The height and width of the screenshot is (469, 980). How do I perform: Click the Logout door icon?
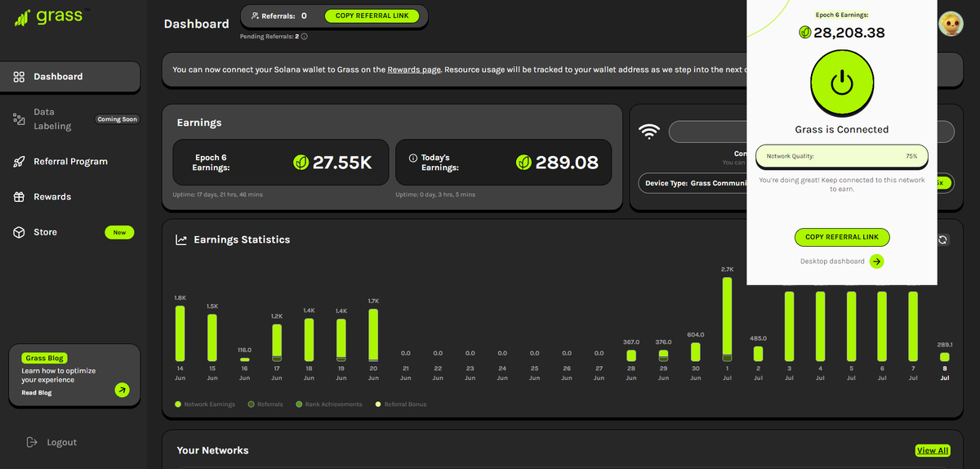[32, 442]
